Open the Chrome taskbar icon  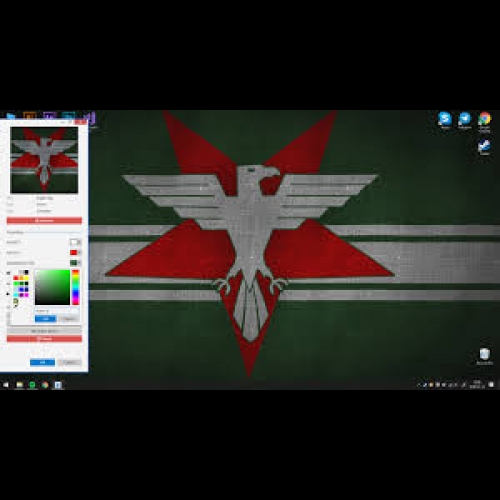click(x=45, y=385)
